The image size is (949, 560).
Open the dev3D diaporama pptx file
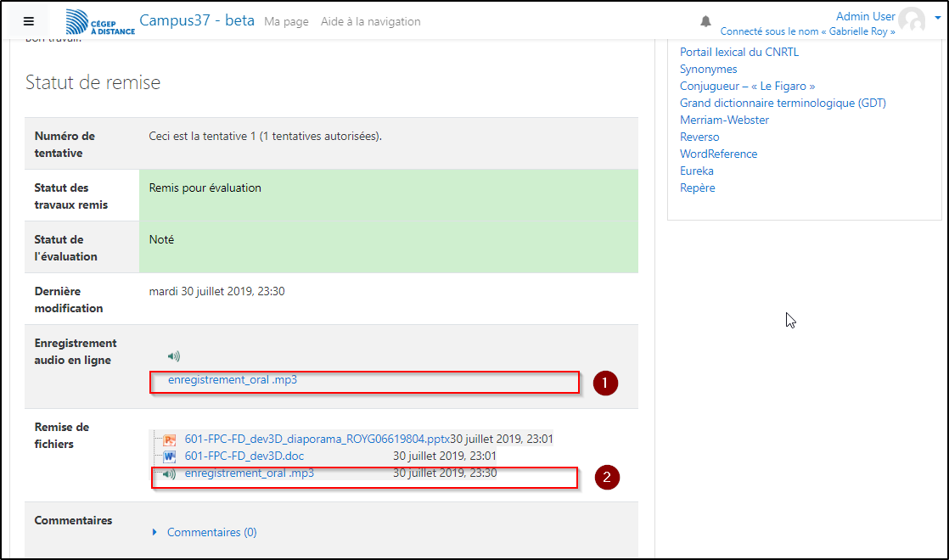317,440
